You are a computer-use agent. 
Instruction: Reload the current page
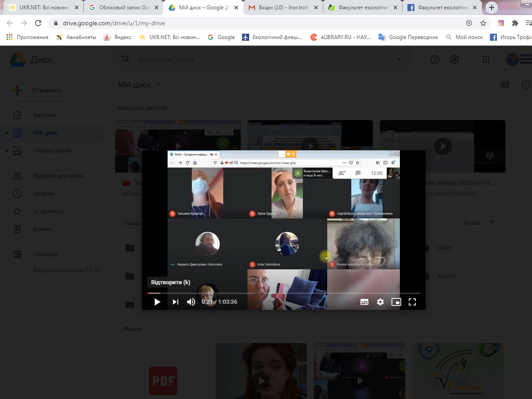coord(38,23)
